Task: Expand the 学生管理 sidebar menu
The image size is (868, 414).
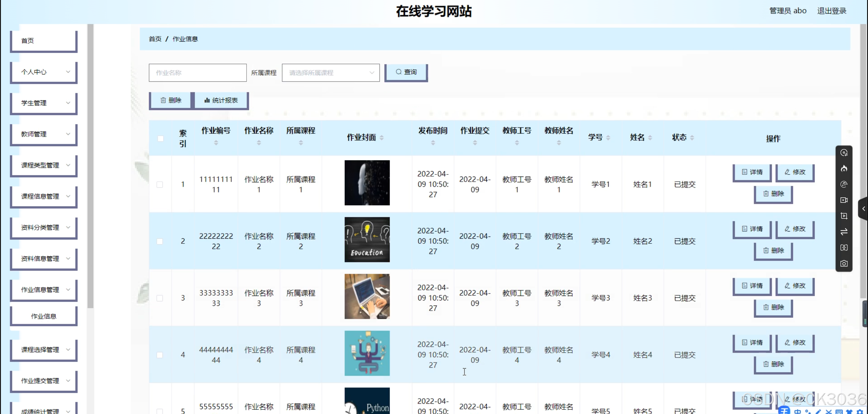Action: [x=44, y=103]
